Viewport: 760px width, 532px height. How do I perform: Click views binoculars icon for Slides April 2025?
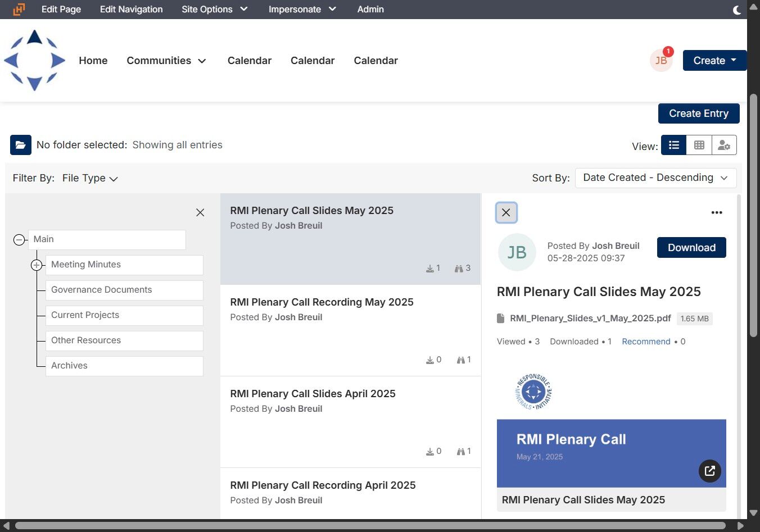click(x=460, y=452)
